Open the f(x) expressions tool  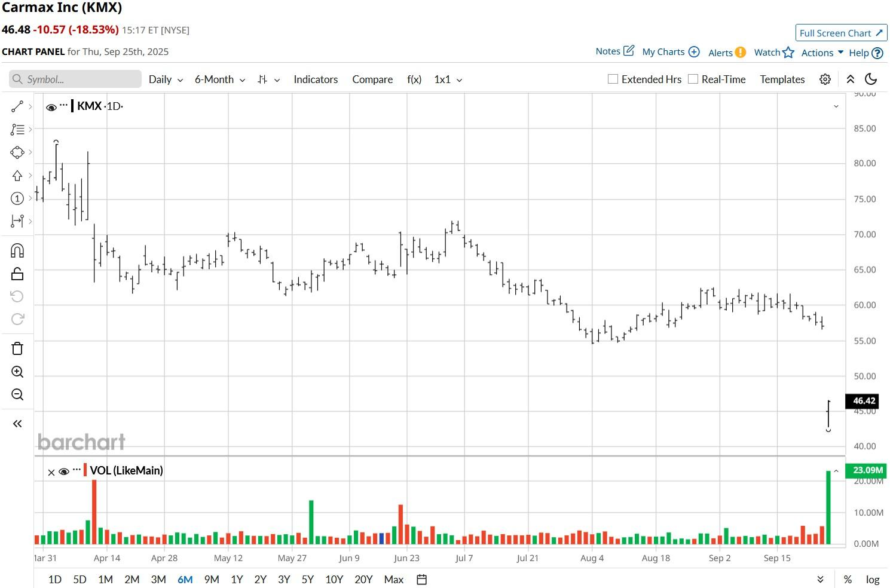pyautogui.click(x=414, y=79)
